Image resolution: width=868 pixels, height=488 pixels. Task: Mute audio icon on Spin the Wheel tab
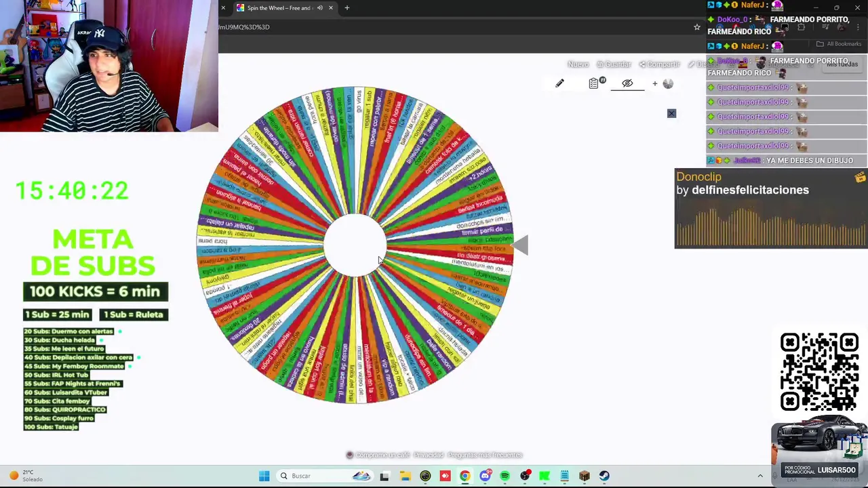319,8
